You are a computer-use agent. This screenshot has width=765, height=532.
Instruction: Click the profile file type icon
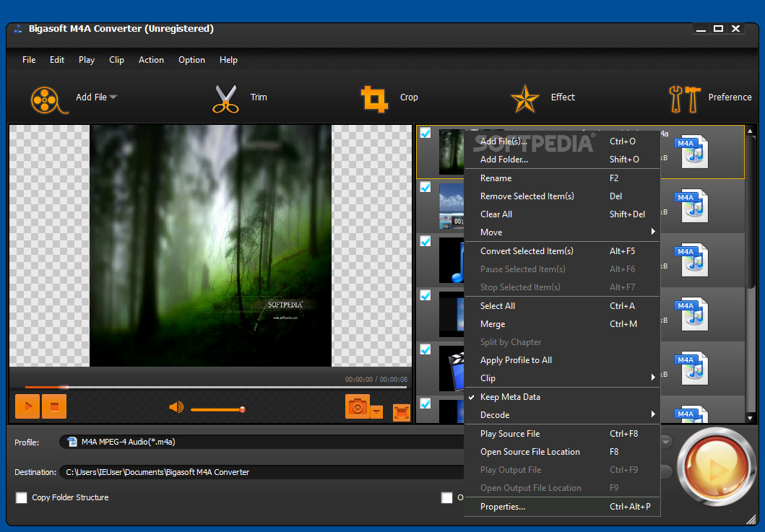click(x=72, y=442)
